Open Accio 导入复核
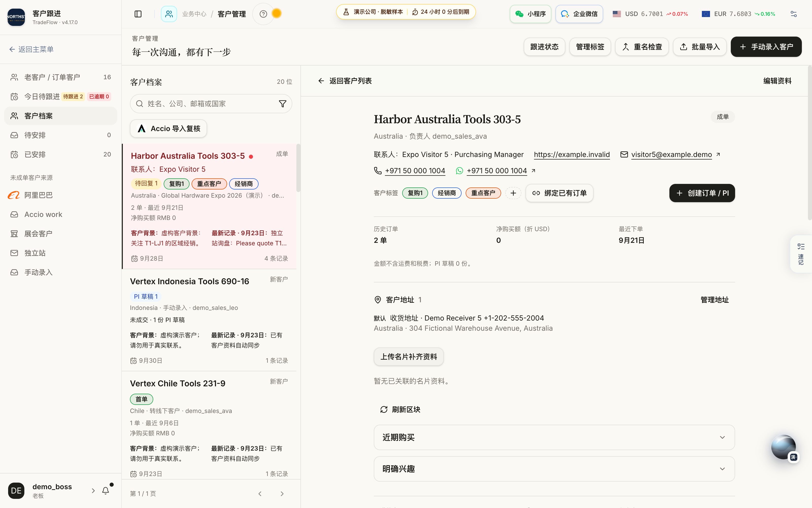 point(168,129)
